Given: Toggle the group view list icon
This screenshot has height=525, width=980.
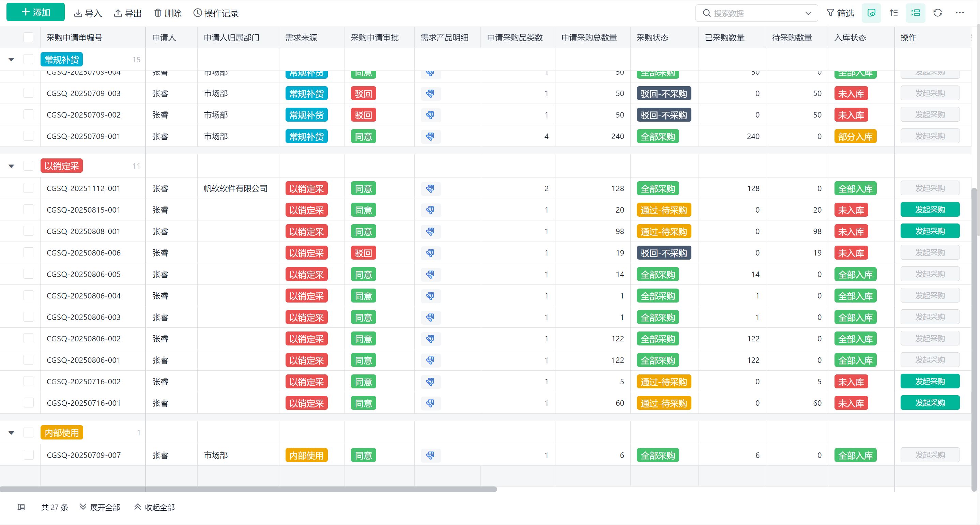Looking at the screenshot, I should (915, 13).
